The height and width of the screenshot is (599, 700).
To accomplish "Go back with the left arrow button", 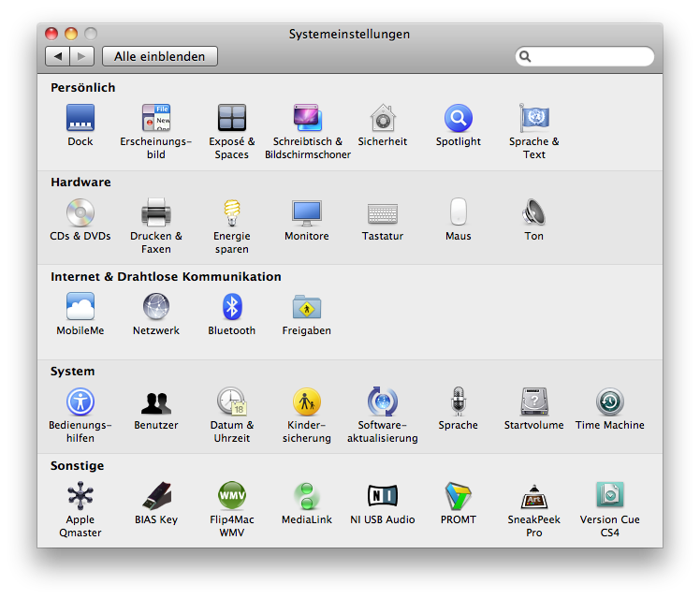I will click(58, 56).
